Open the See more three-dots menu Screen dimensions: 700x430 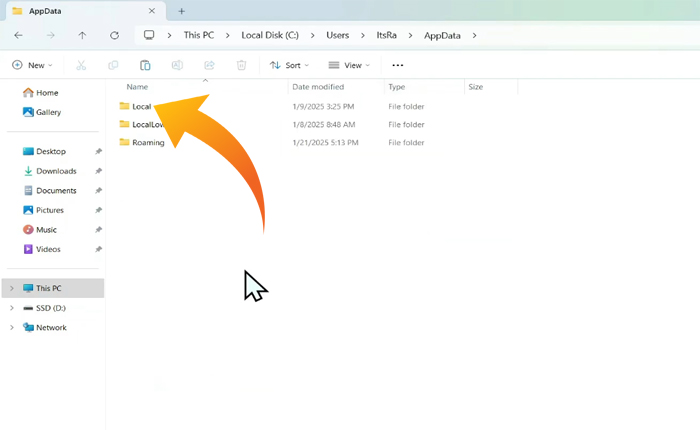pyautogui.click(x=397, y=65)
